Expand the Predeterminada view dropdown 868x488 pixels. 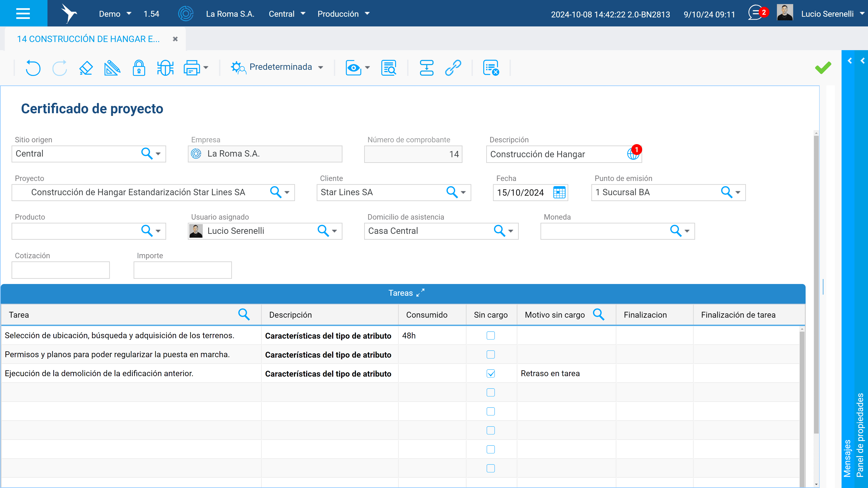pyautogui.click(x=321, y=67)
